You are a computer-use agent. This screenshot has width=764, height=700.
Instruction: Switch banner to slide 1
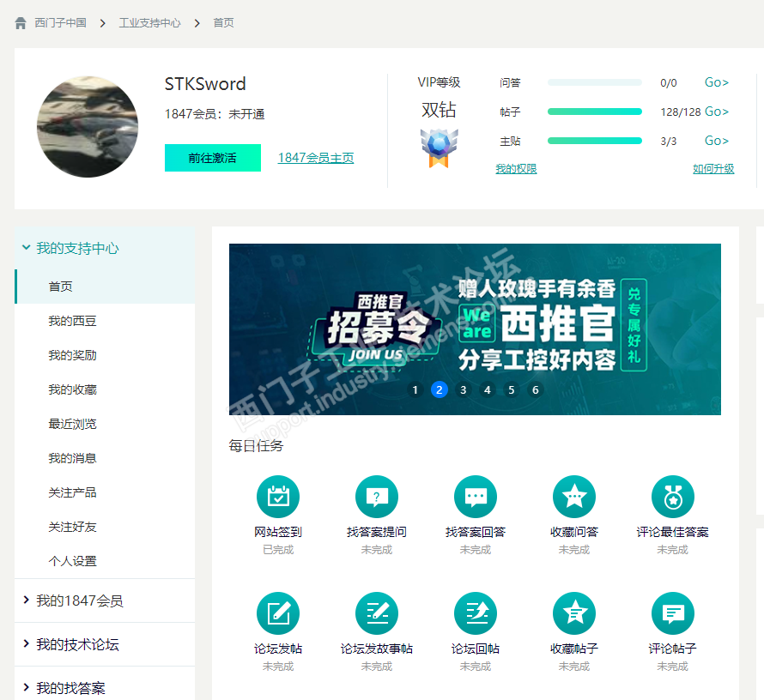[x=415, y=390]
